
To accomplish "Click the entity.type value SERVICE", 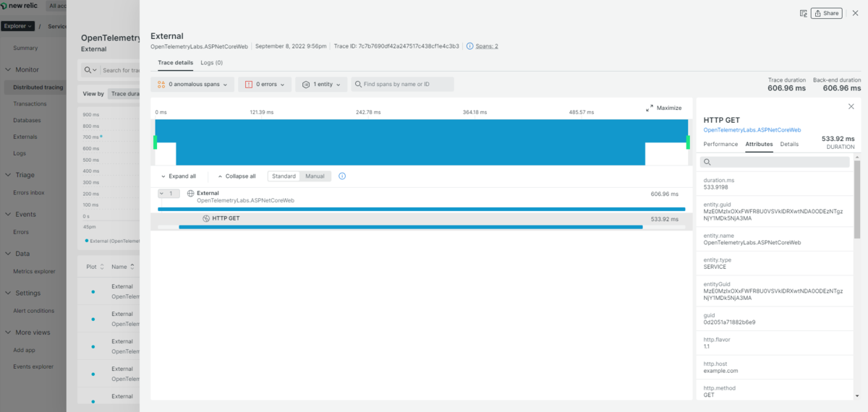I will click(715, 267).
